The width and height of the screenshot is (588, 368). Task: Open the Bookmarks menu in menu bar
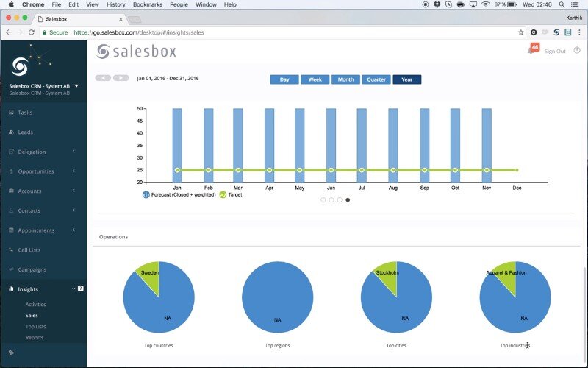[x=148, y=4]
